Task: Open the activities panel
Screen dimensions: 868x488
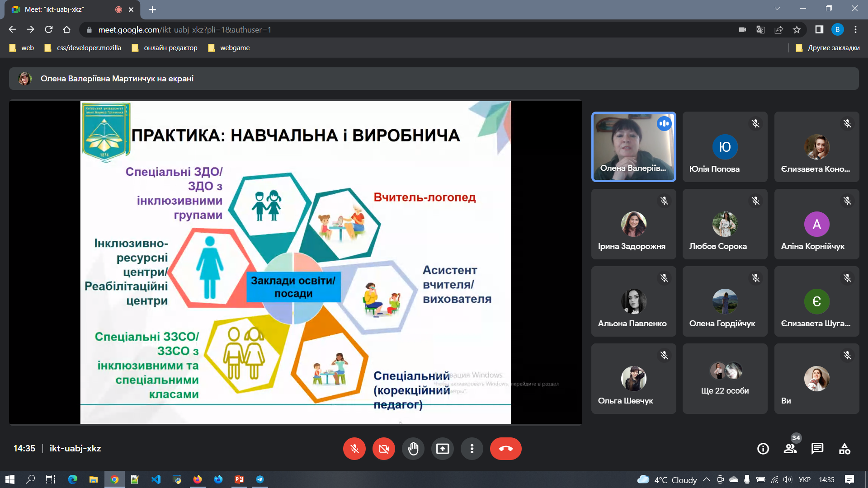Action: [x=844, y=449]
